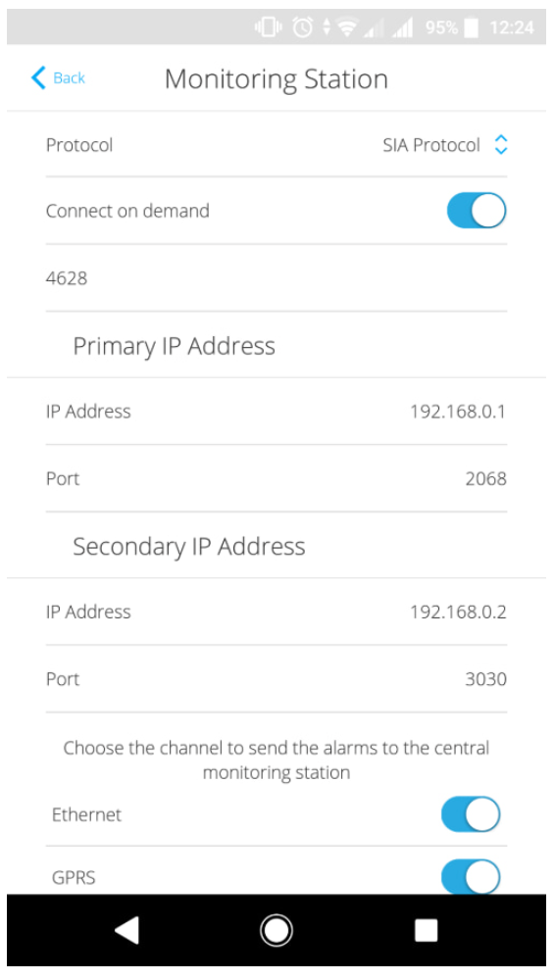Disable the Ethernet channel toggle
The width and height of the screenshot is (555, 980).
click(x=471, y=814)
